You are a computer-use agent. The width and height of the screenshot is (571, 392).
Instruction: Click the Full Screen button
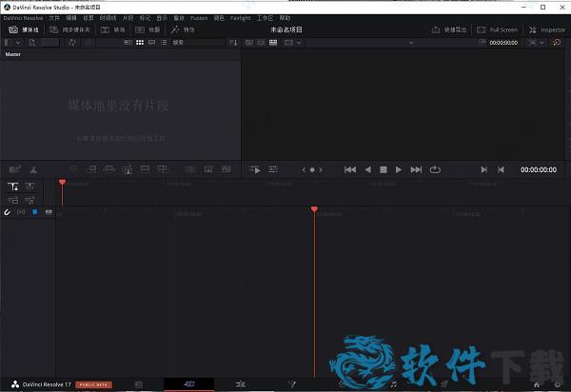(x=498, y=29)
